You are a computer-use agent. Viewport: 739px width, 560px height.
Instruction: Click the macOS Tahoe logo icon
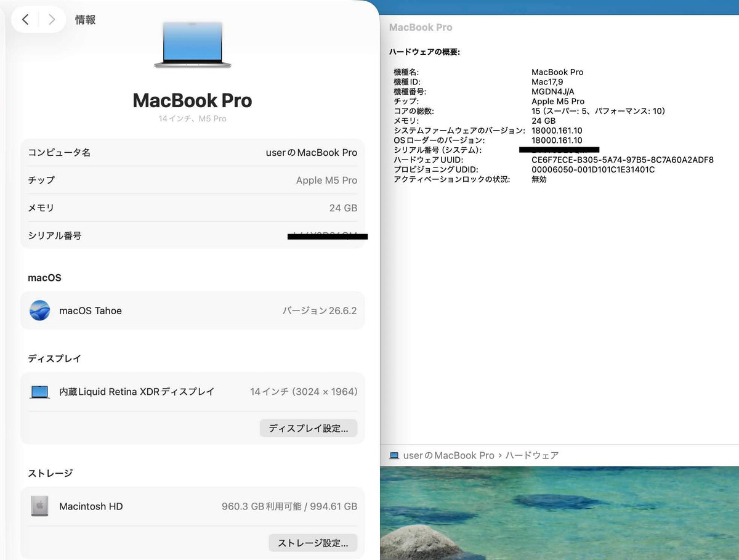tap(40, 310)
